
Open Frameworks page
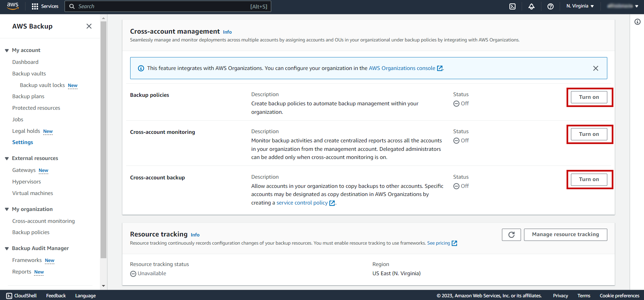pos(27,260)
